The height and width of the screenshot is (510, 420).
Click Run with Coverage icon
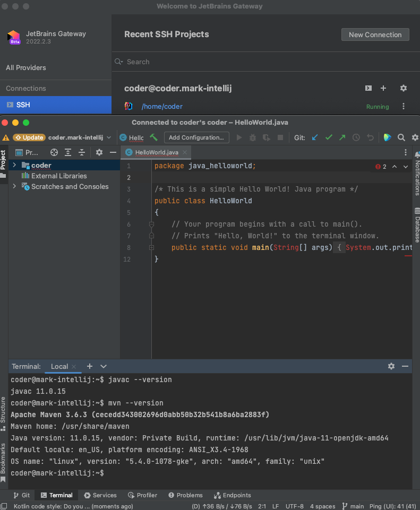pyautogui.click(x=267, y=137)
